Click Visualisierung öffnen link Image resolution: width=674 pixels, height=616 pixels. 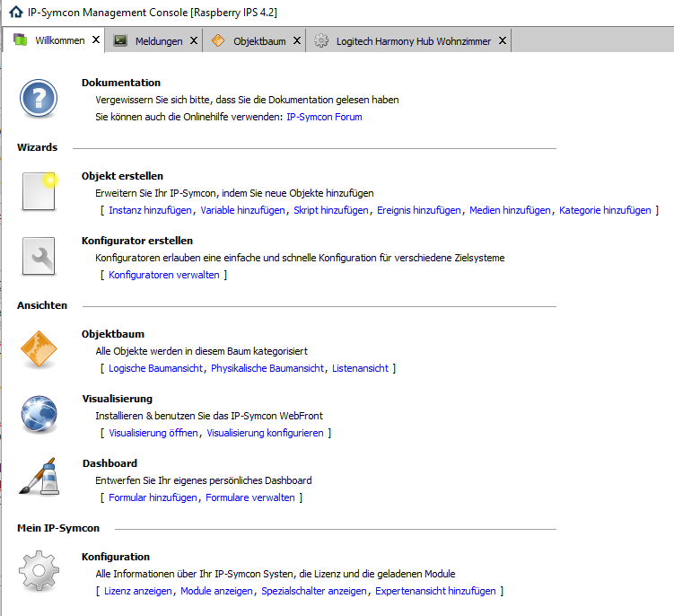point(153,433)
